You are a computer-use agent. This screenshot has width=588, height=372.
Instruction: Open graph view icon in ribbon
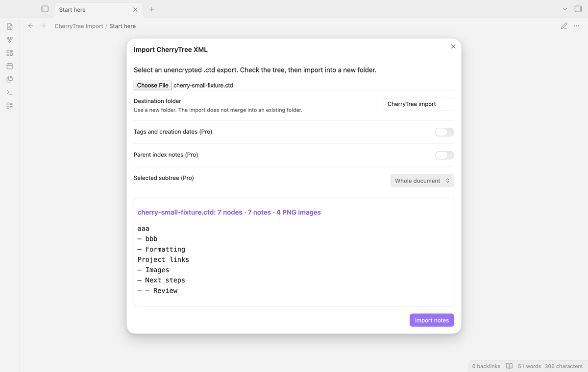coord(9,40)
